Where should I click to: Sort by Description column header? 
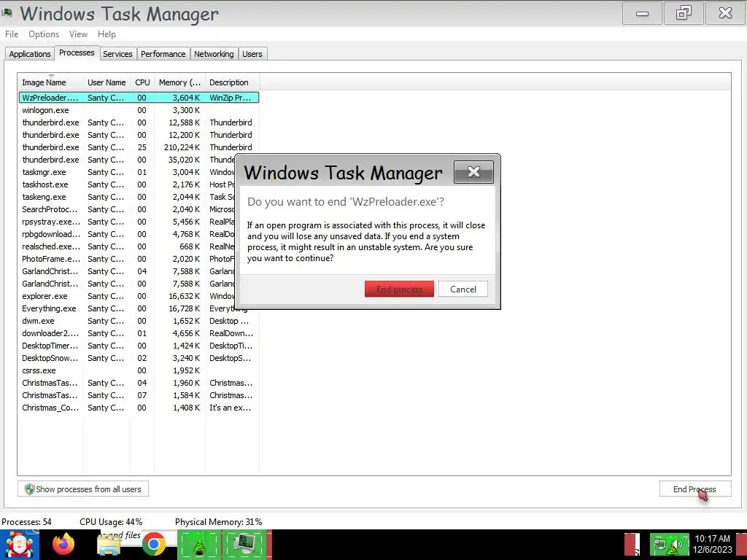pyautogui.click(x=232, y=82)
